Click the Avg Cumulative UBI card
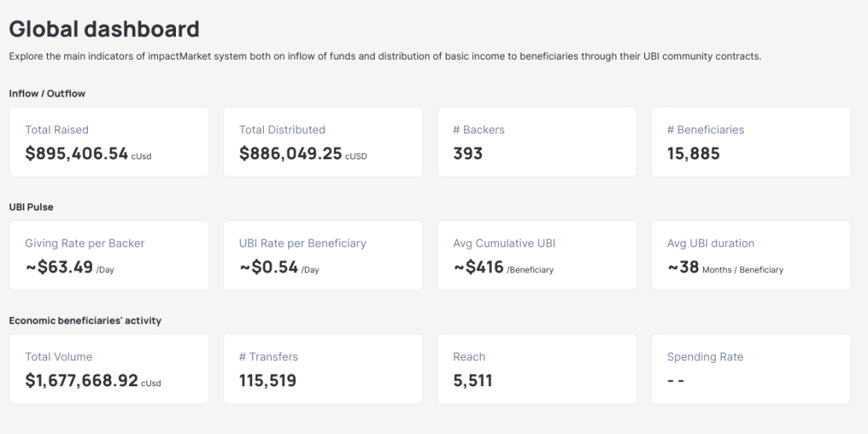The image size is (868, 434). tap(537, 255)
